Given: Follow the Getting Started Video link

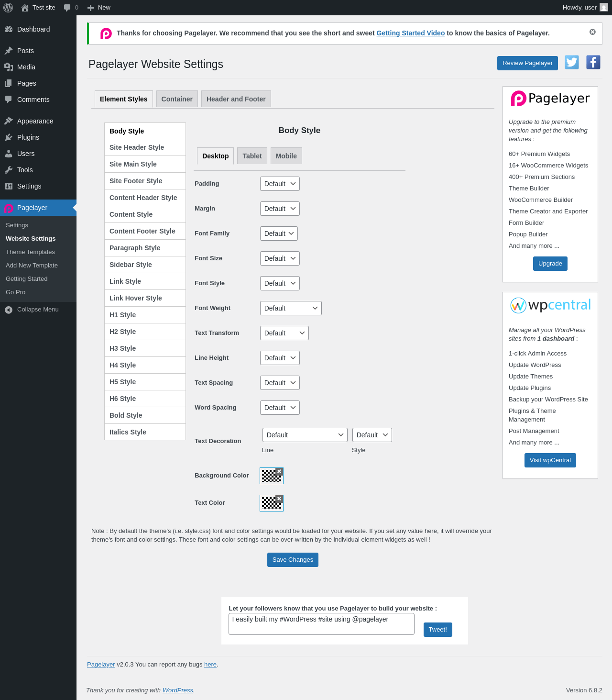Looking at the screenshot, I should 411,33.
